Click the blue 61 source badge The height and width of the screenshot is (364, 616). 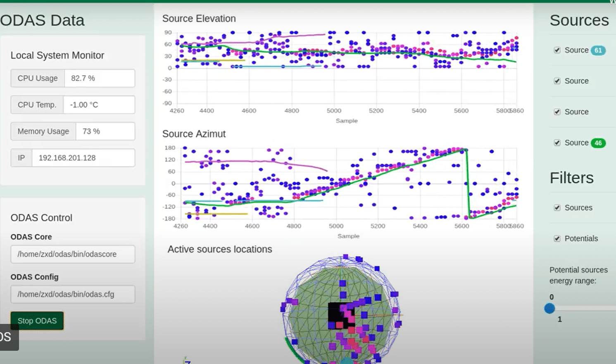point(598,50)
